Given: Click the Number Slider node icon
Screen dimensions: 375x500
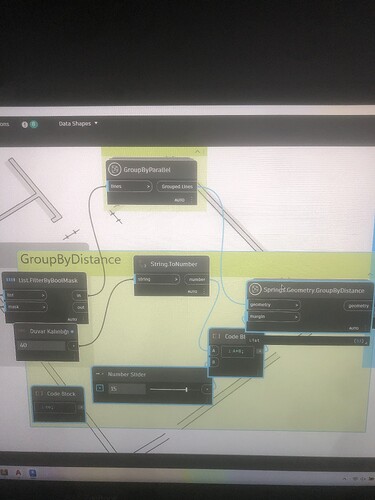Looking at the screenshot, I should [x=100, y=374].
